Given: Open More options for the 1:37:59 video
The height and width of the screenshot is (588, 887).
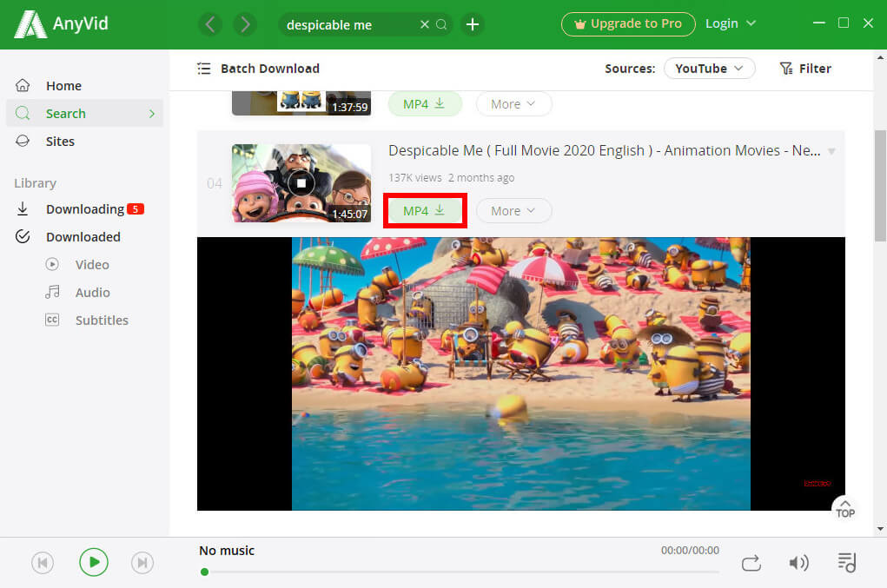Looking at the screenshot, I should click(513, 104).
